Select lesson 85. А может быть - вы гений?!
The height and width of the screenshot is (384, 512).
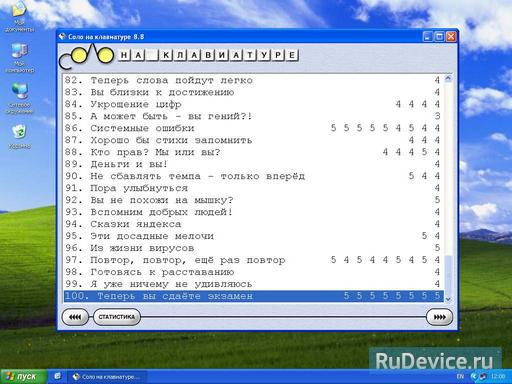(x=253, y=116)
